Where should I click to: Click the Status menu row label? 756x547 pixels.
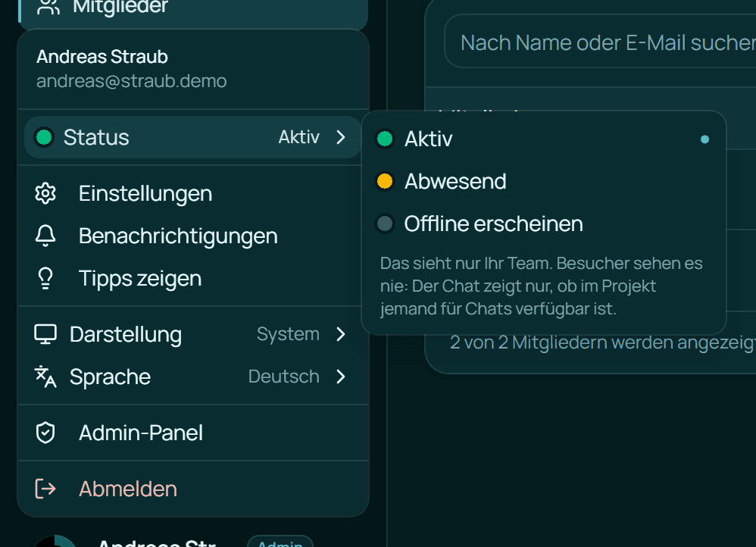pyautogui.click(x=96, y=137)
